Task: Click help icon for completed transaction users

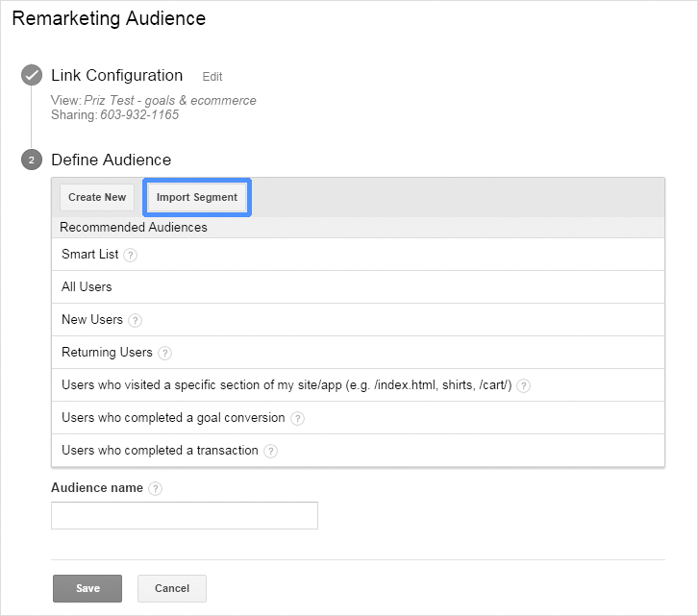Action: point(270,451)
